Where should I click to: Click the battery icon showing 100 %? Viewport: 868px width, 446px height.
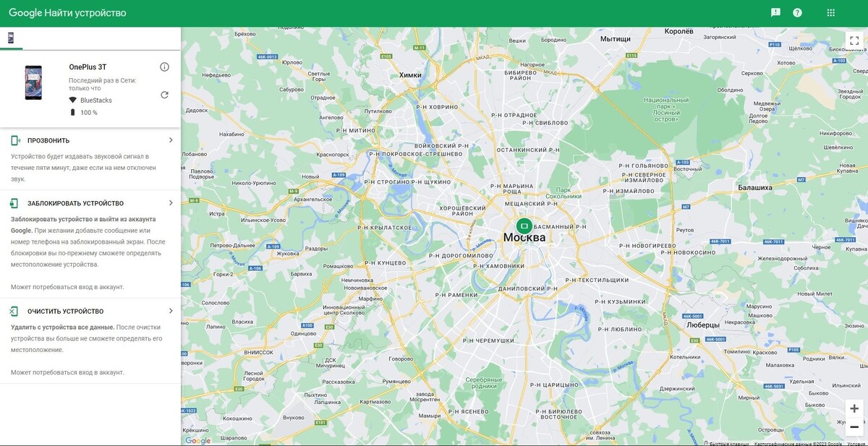click(x=72, y=112)
